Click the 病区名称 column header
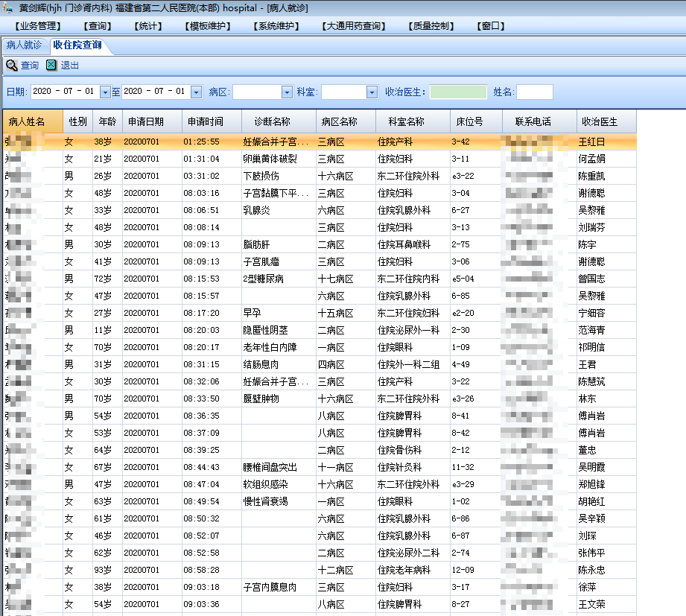The width and height of the screenshot is (686, 616). point(346,121)
